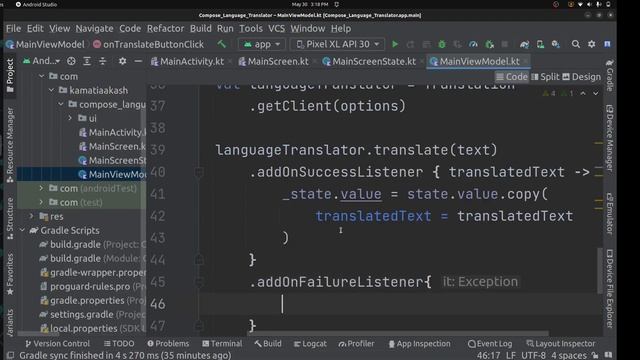Viewport: 640px width, 360px height.
Task: Start debugging with the bug icon
Action: coord(442,44)
